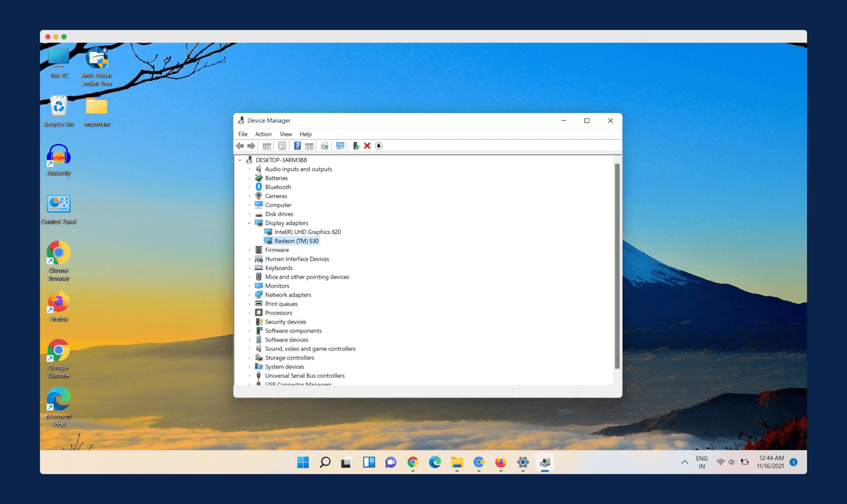Expand the Network adapters category
This screenshot has width=847, height=504.
pyautogui.click(x=249, y=295)
